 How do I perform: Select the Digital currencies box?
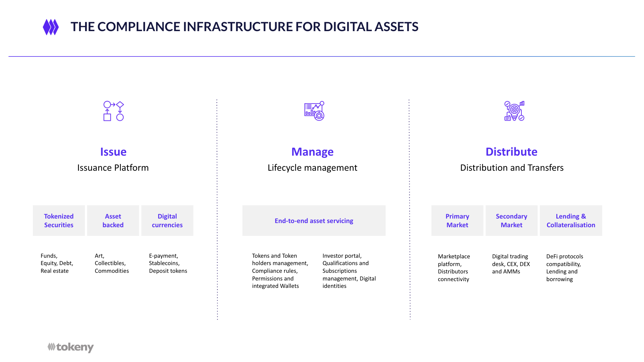click(x=167, y=221)
